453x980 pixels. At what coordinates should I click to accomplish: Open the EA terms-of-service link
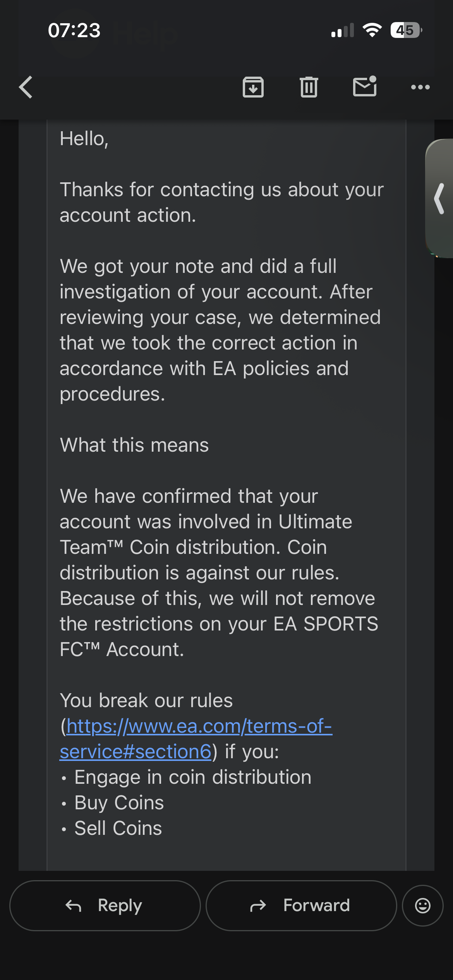196,738
